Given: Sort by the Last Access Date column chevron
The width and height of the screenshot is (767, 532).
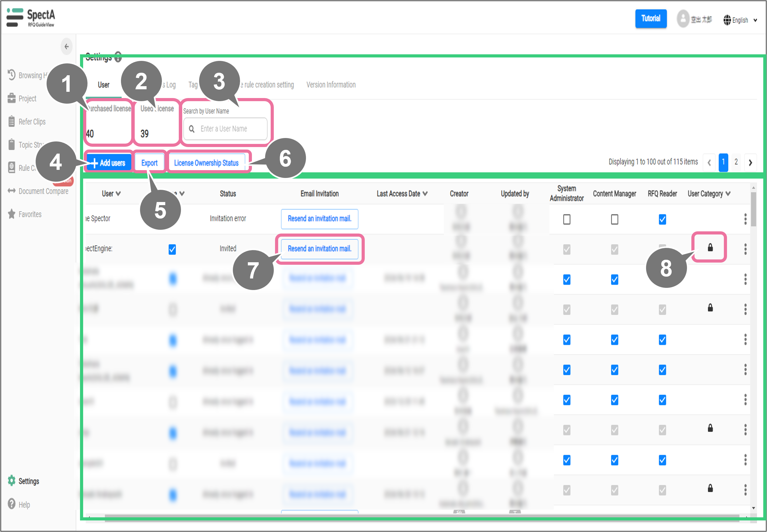Looking at the screenshot, I should click(425, 193).
